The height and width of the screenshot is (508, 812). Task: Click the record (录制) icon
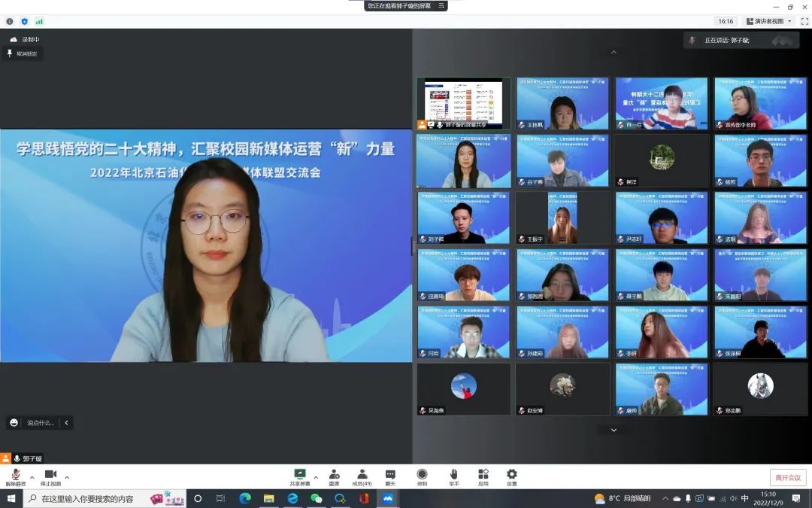pos(422,474)
